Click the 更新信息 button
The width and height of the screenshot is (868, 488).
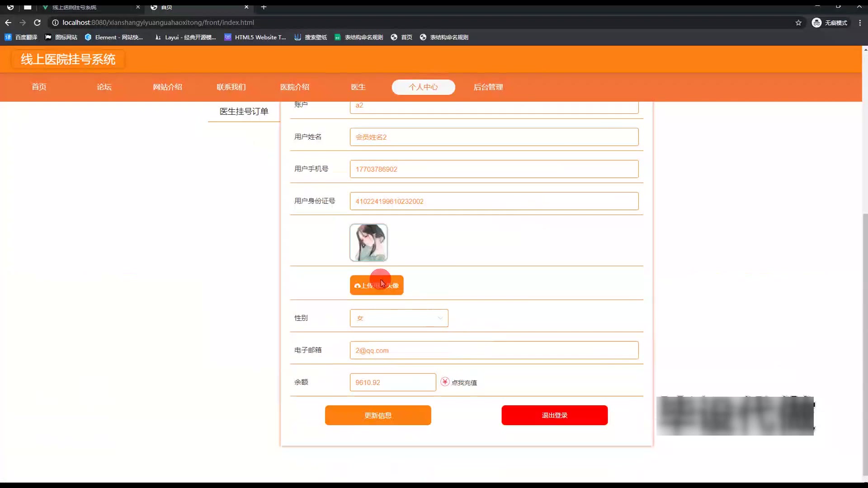(378, 415)
